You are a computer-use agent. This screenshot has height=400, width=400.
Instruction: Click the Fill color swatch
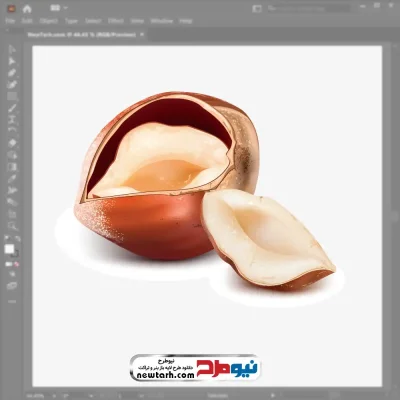[x=9, y=249]
